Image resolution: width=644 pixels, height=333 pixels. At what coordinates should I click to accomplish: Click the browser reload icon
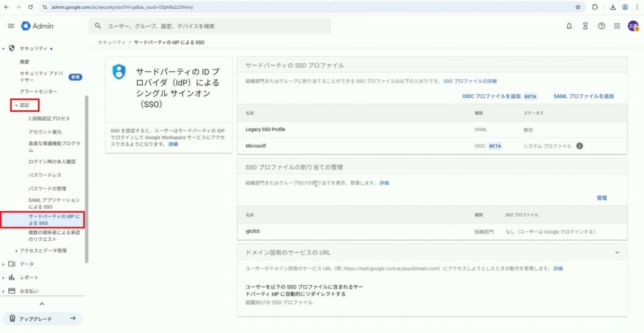pyautogui.click(x=31, y=7)
